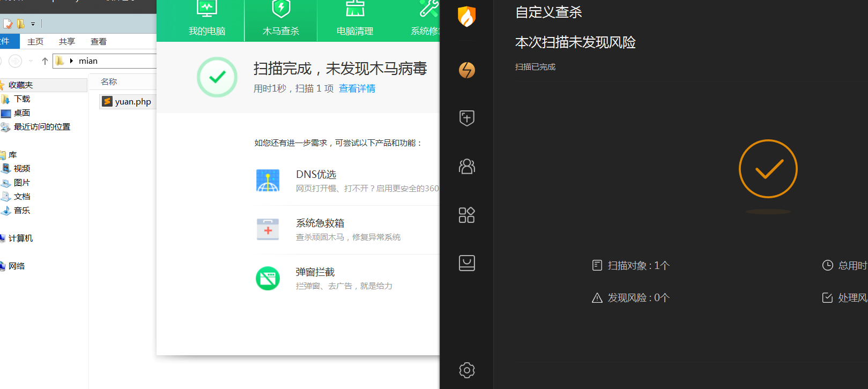Open DNS优选 feature
The width and height of the screenshot is (868, 389).
316,175
